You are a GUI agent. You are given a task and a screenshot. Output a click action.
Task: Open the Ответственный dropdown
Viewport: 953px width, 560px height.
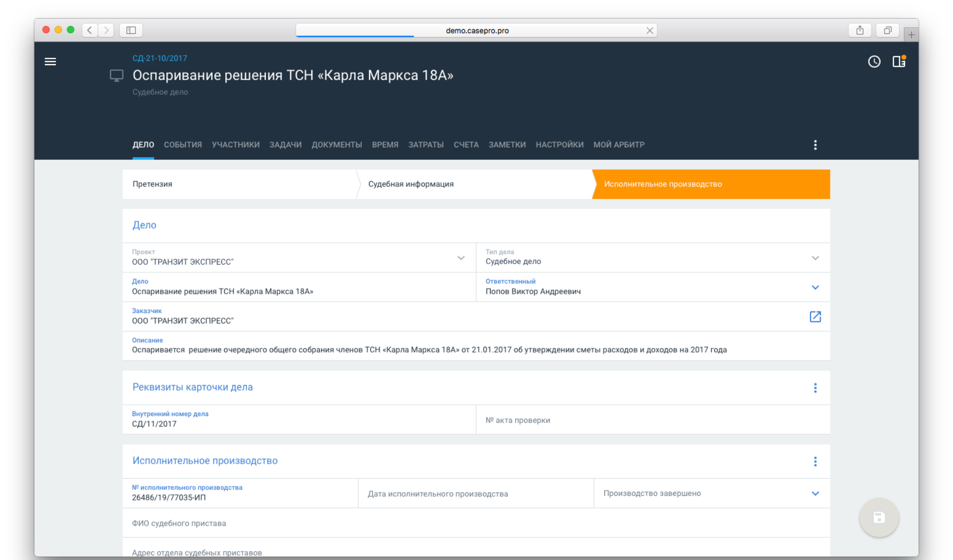point(815,288)
